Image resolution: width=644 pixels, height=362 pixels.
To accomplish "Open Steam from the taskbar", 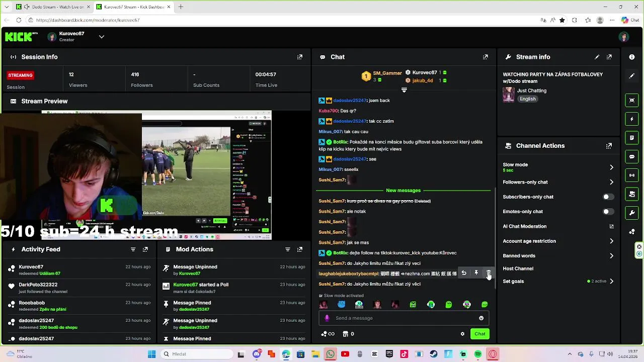I will click(434, 354).
